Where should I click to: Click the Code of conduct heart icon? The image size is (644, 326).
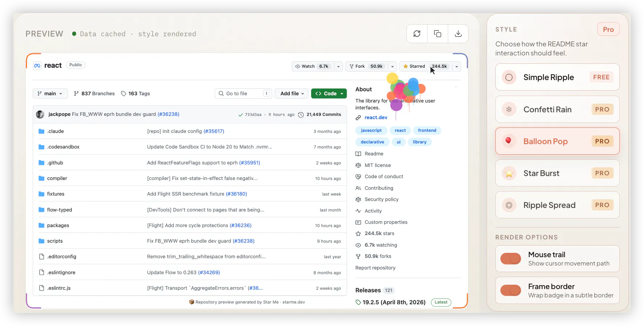[x=358, y=176]
